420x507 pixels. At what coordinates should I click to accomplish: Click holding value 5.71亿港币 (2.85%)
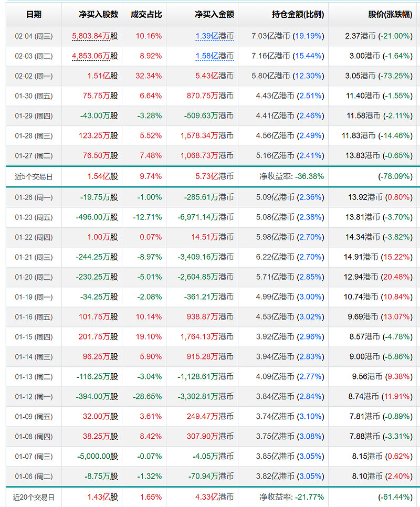click(x=290, y=277)
